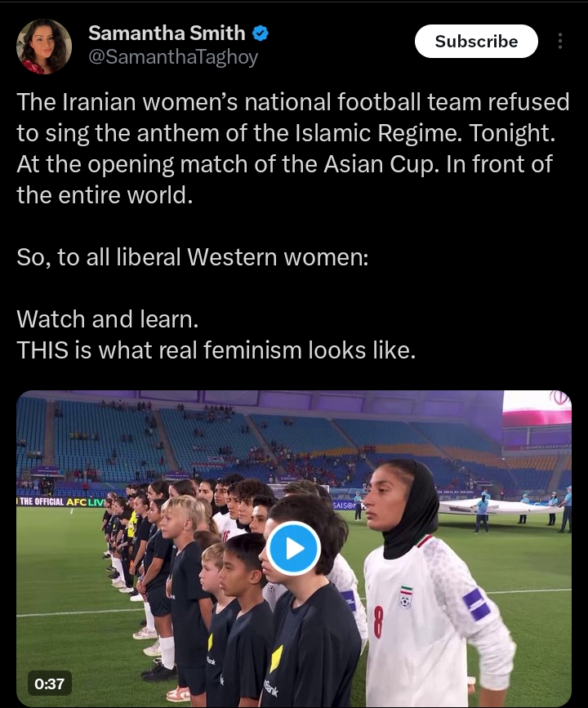The height and width of the screenshot is (708, 588).
Task: Click the large flag held on the pitch
Action: (497, 505)
